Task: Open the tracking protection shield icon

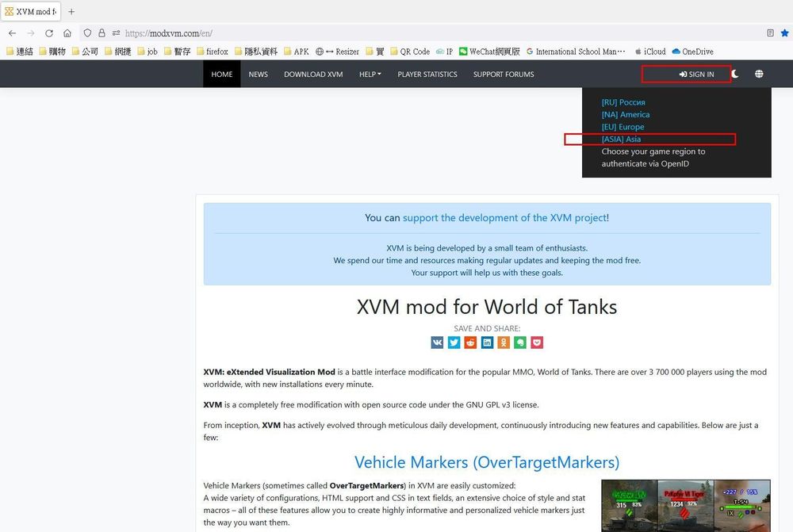Action: click(x=87, y=33)
